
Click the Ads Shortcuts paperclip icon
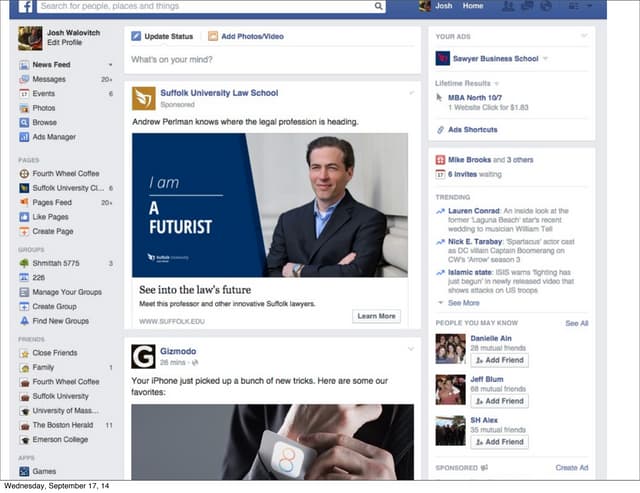tap(440, 130)
